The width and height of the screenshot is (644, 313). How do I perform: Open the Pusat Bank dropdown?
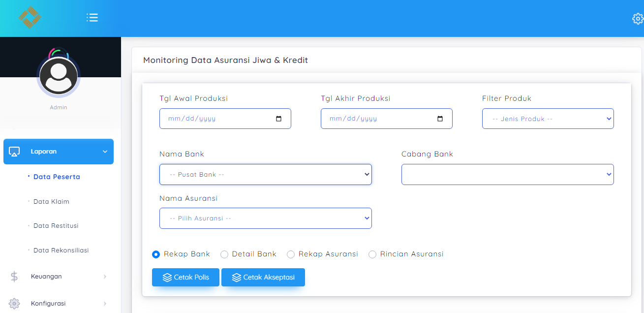click(265, 175)
